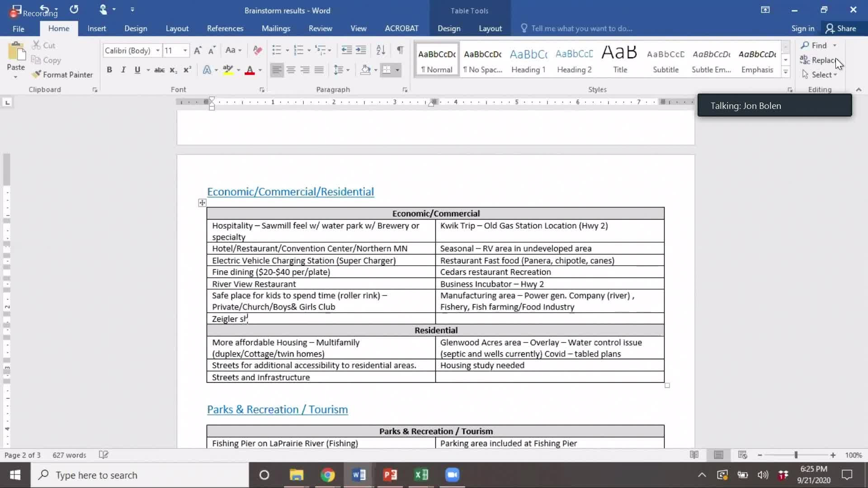Open the Change Case dropdown
The height and width of the screenshot is (488, 868).
[x=233, y=50]
